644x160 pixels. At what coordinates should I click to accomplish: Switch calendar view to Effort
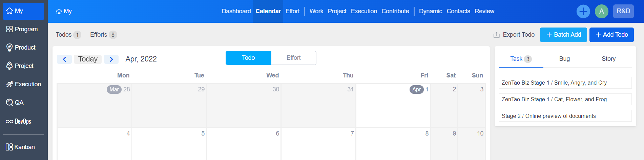(x=293, y=58)
